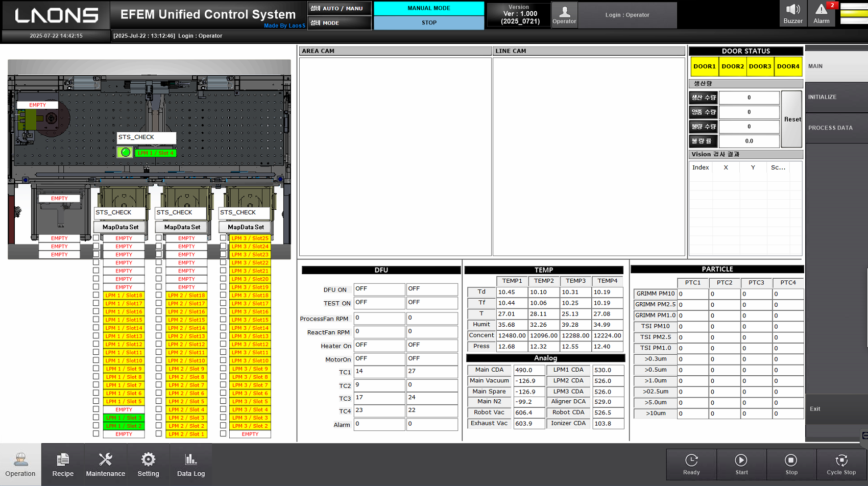Tick the checkbox for LPM 2 / Slot 9
The image size is (868, 486).
[159, 369]
